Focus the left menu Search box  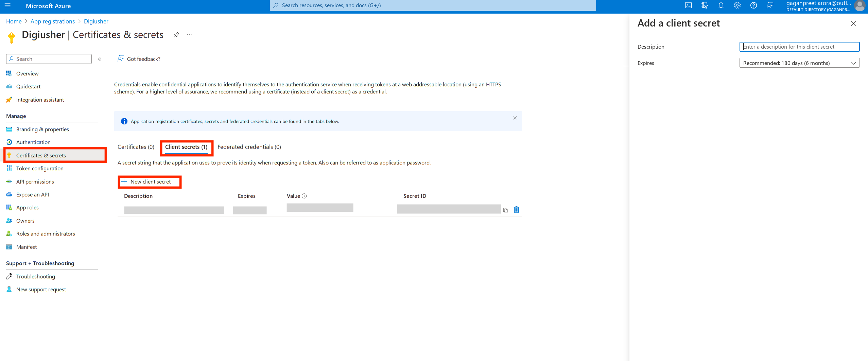[49, 59]
